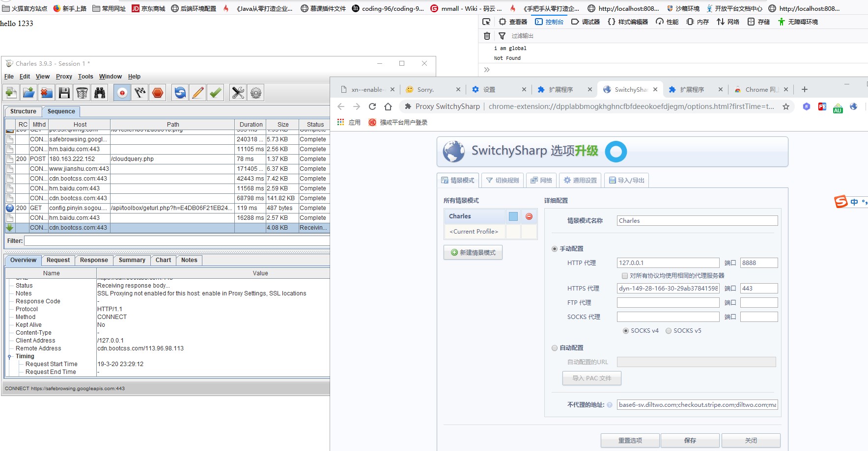Select the www.jianshu.com:443 row in Charles
The image size is (868, 451).
167,169
